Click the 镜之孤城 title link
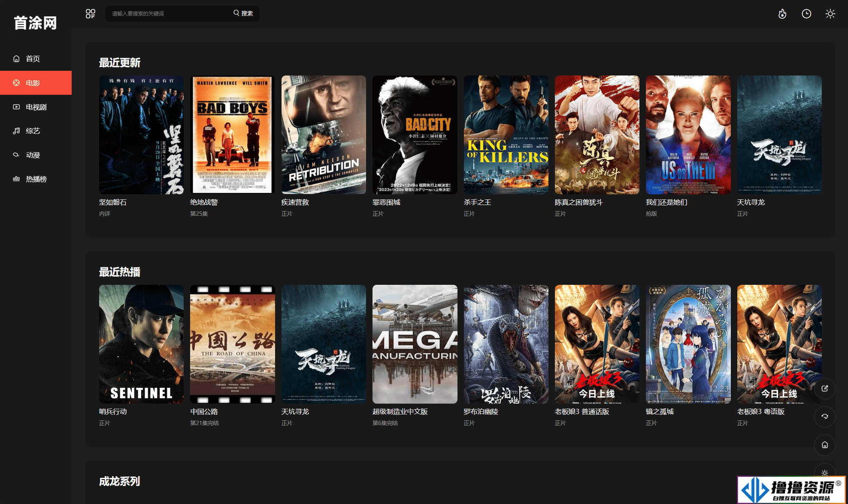Image resolution: width=848 pixels, height=504 pixels. coord(660,412)
